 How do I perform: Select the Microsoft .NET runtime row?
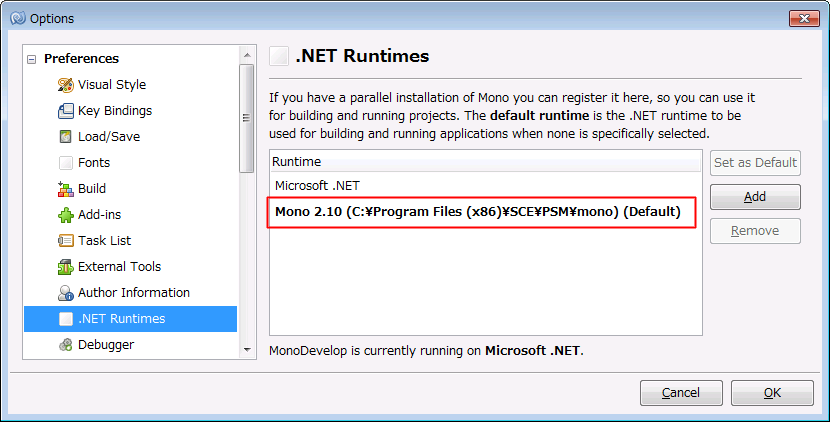pyautogui.click(x=317, y=186)
